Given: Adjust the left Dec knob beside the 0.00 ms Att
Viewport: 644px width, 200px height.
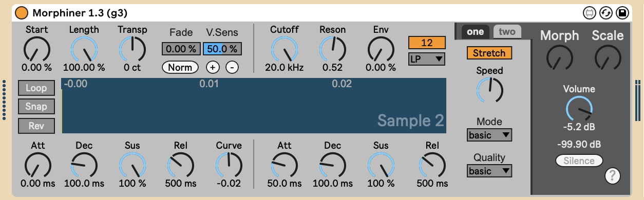Looking at the screenshot, I should (84, 165).
